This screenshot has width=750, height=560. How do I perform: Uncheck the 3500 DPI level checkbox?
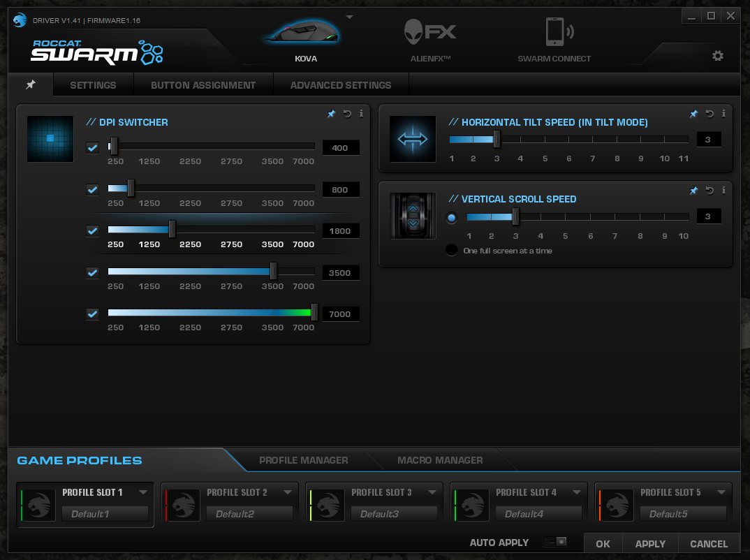pyautogui.click(x=92, y=273)
